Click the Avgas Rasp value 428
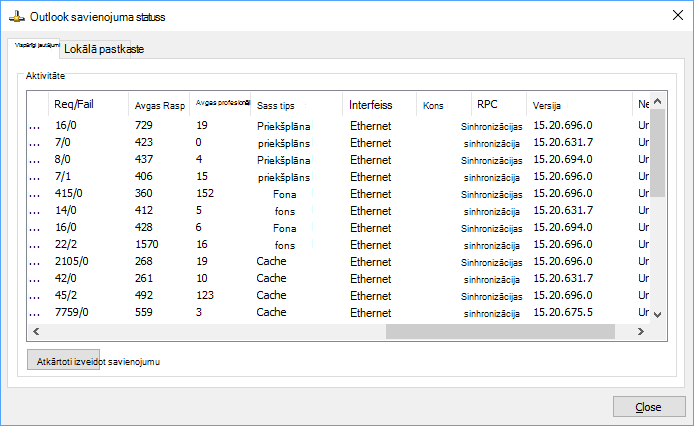 coord(144,227)
